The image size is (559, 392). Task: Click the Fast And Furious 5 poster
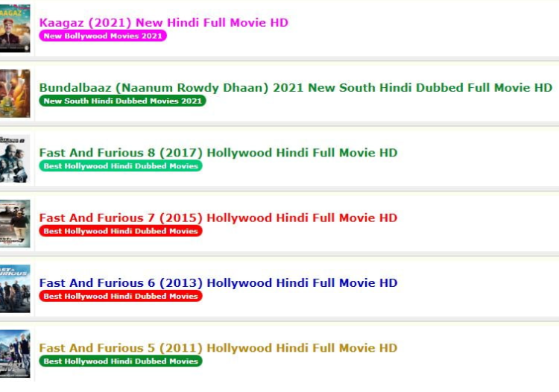15,354
